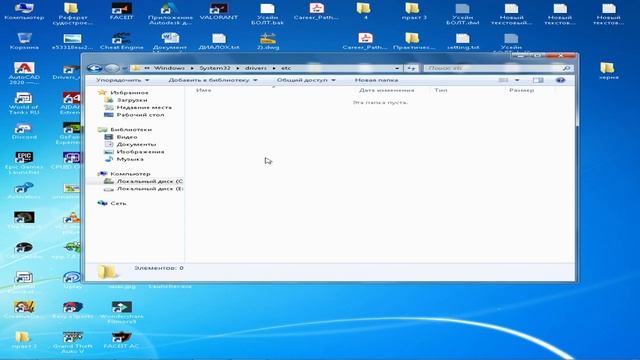Select the Реферат судострое... folder icon

73,14
